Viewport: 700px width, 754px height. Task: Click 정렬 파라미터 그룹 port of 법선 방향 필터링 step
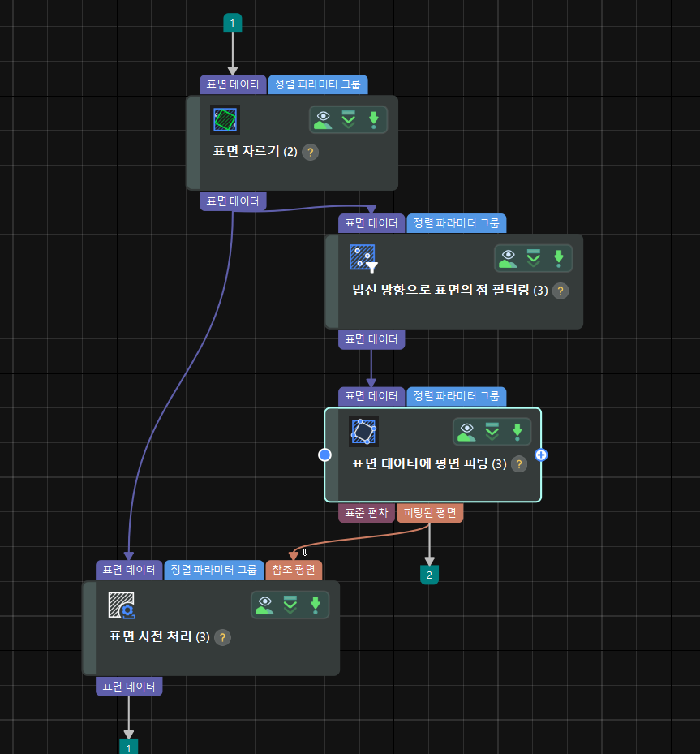(x=457, y=223)
